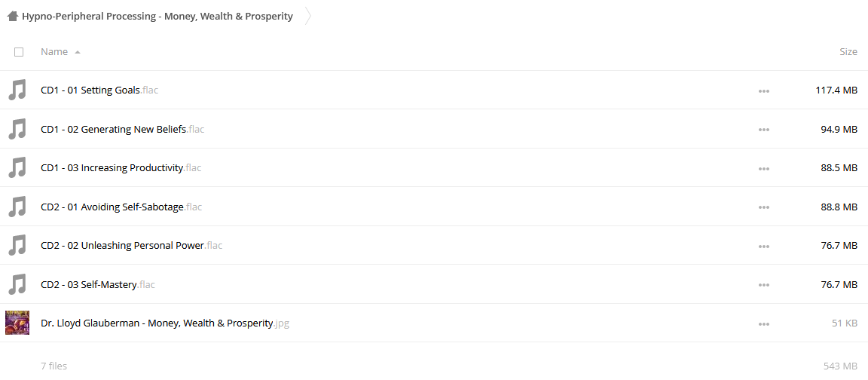Viewport: 868px width, 380px height.
Task: Open more options for Setting Goals file
Action: pyautogui.click(x=764, y=90)
